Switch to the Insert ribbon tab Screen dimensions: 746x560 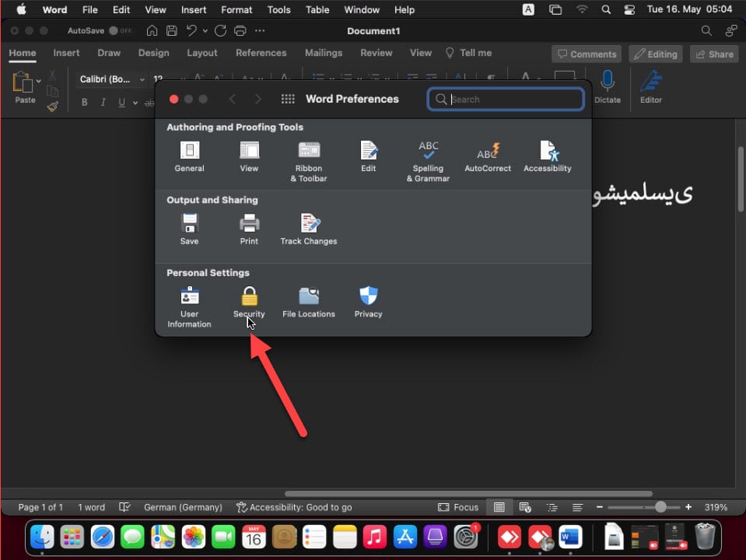pyautogui.click(x=66, y=53)
